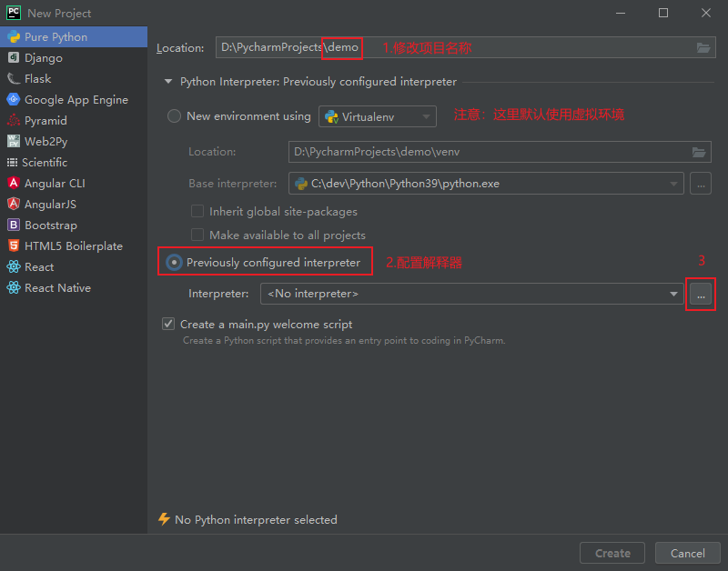This screenshot has width=728, height=571.
Task: Click the Scientific project icon
Action: 13,163
